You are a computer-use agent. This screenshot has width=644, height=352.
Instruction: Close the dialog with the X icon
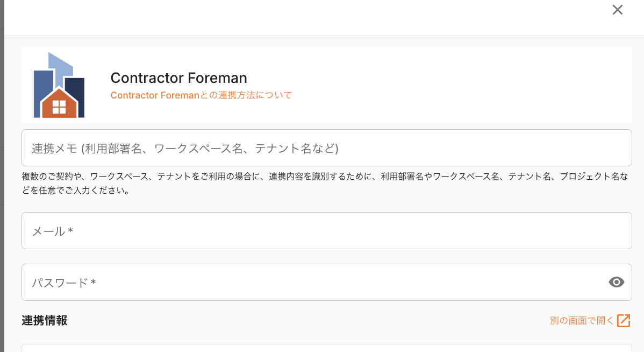[618, 10]
